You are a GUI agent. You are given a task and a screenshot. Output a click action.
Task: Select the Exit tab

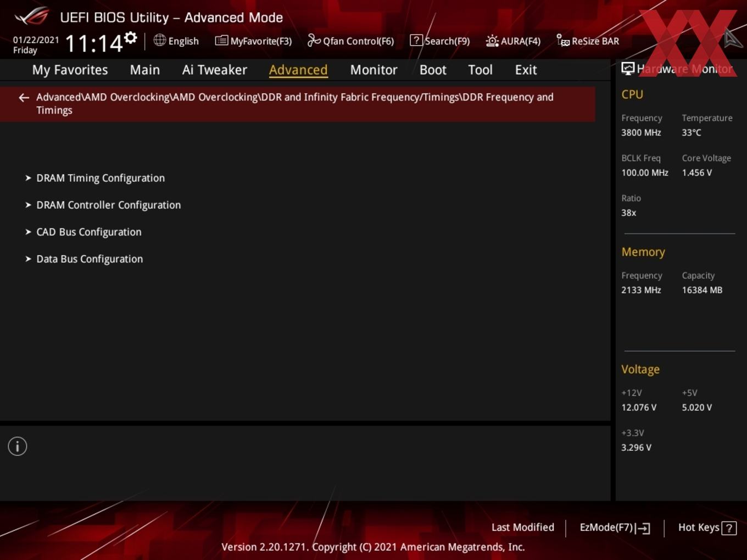coord(526,70)
